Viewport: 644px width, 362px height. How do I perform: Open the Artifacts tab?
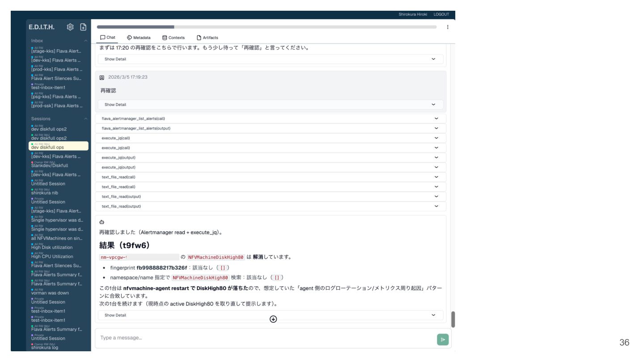pyautogui.click(x=208, y=38)
